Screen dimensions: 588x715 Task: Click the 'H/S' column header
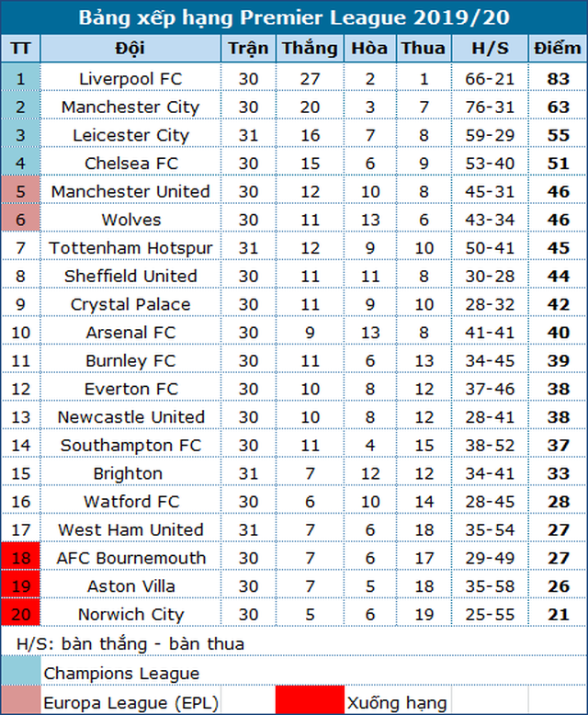pos(482,49)
